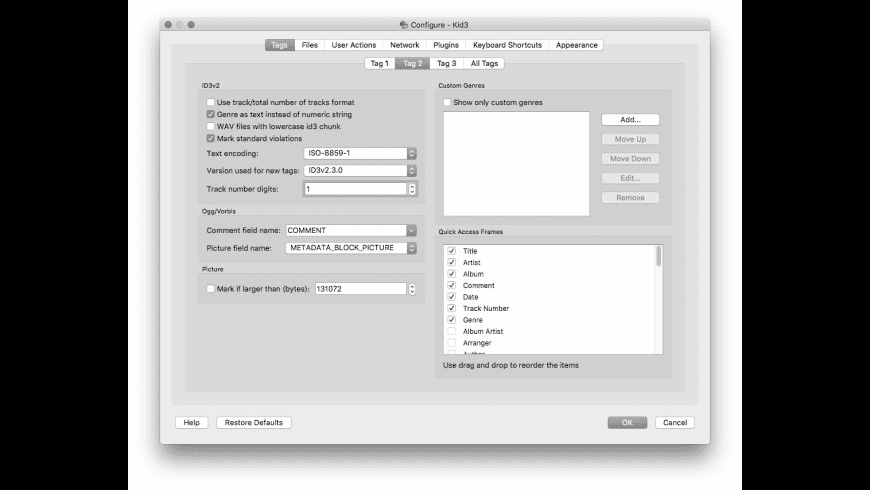The width and height of the screenshot is (870, 490).
Task: Click the Remove button
Action: 630,198
